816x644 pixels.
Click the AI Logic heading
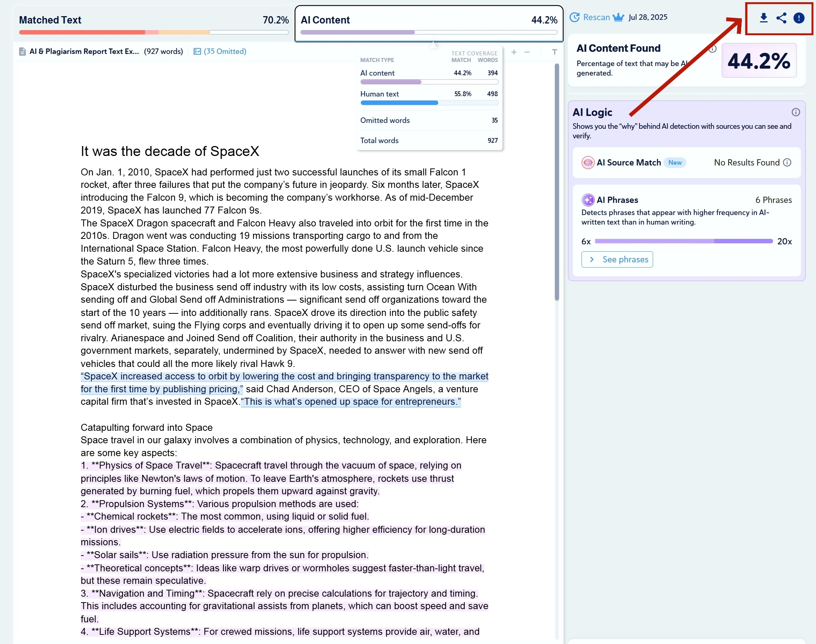click(x=592, y=112)
